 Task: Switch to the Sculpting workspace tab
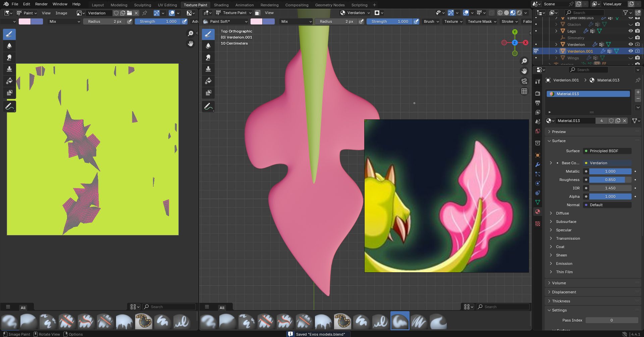tap(143, 5)
